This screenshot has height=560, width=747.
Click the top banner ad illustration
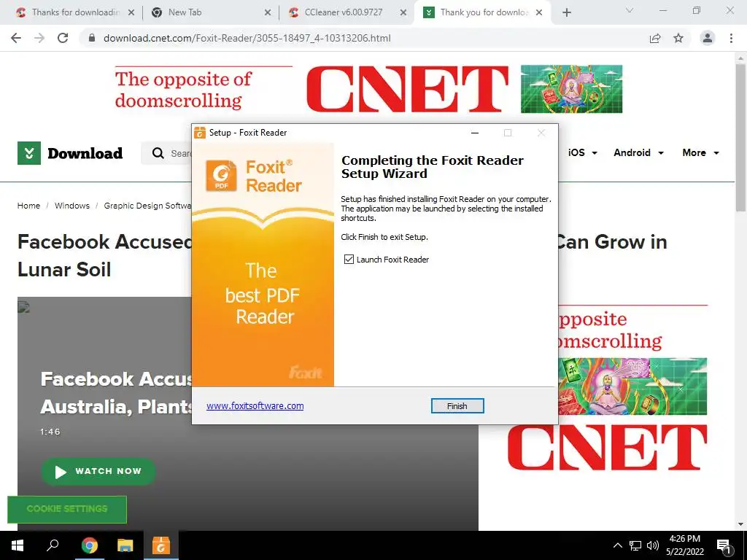pos(571,89)
